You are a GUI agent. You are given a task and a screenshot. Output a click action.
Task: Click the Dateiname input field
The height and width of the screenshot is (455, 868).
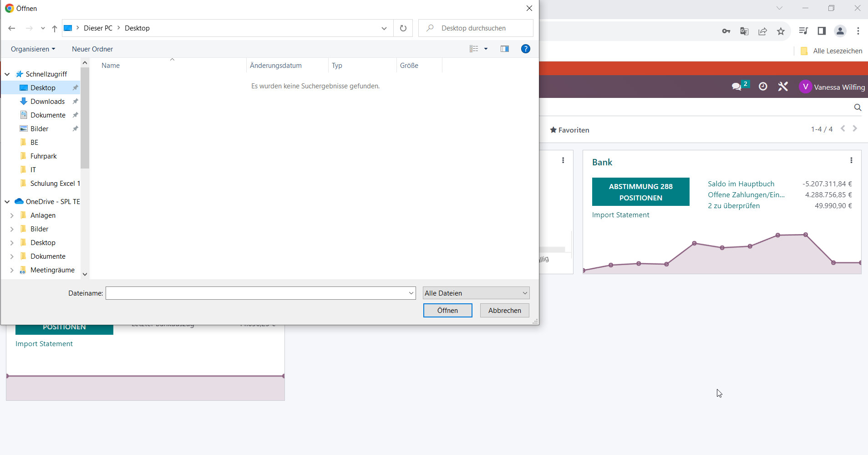tap(261, 293)
